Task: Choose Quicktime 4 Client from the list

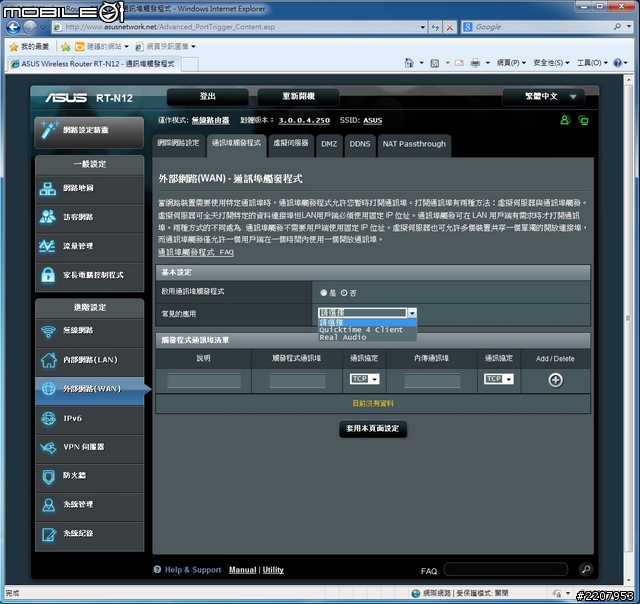Action: pos(361,330)
